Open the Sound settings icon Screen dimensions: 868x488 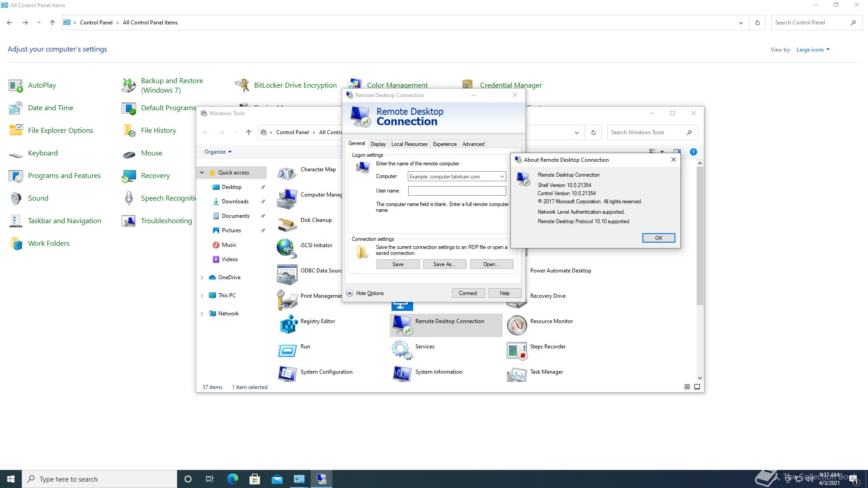(16, 198)
